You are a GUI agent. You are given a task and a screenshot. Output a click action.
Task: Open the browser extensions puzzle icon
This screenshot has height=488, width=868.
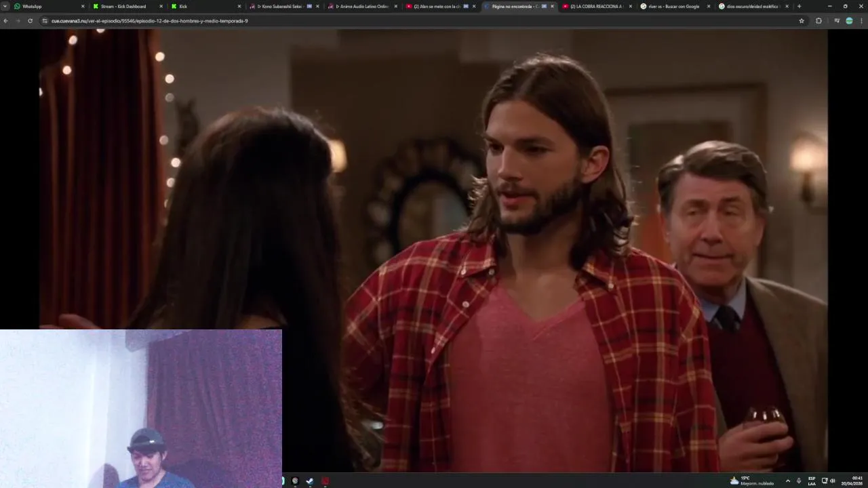coord(818,21)
